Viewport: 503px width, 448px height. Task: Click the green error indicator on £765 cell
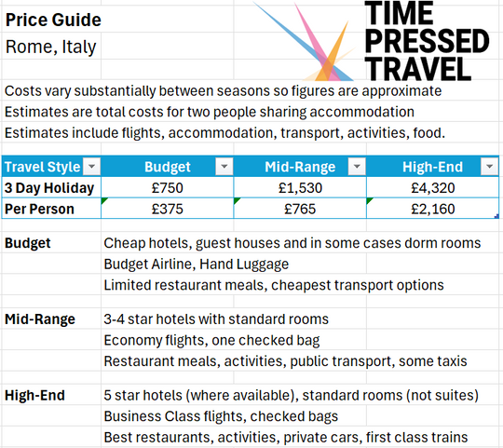pyautogui.click(x=237, y=201)
